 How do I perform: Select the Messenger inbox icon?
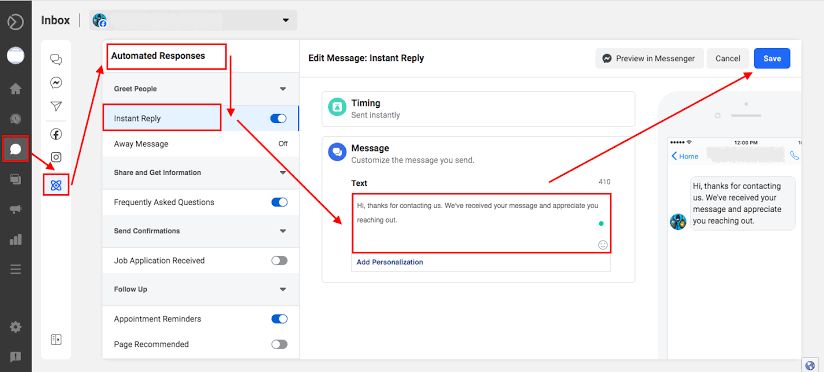coord(56,82)
